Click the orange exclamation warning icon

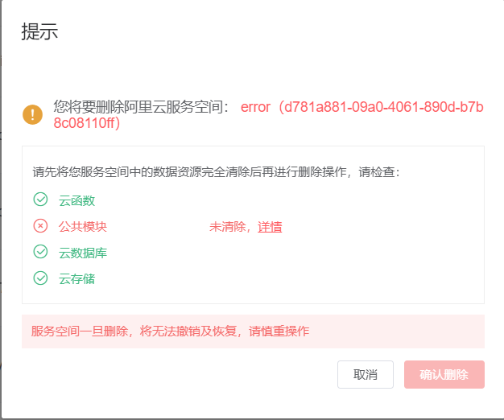pyautogui.click(x=32, y=114)
